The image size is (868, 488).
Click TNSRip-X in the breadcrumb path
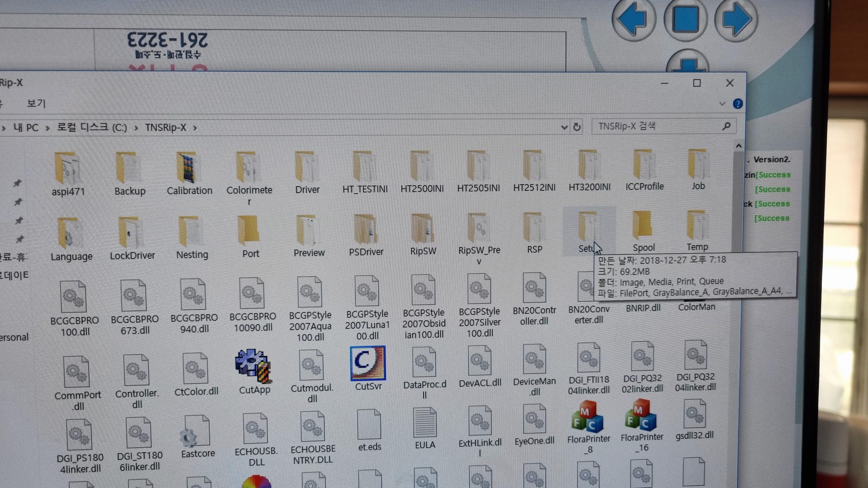click(166, 127)
